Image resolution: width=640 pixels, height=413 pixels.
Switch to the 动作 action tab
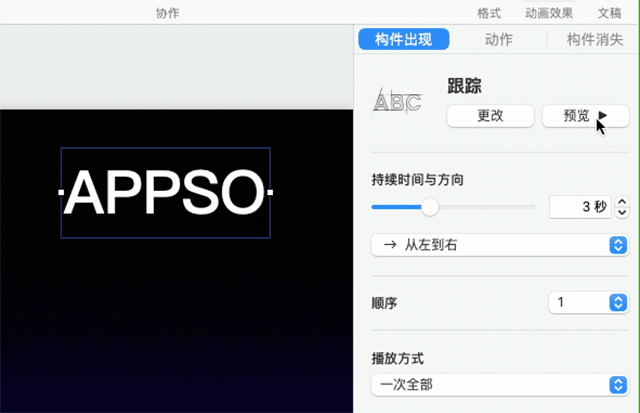coord(498,39)
